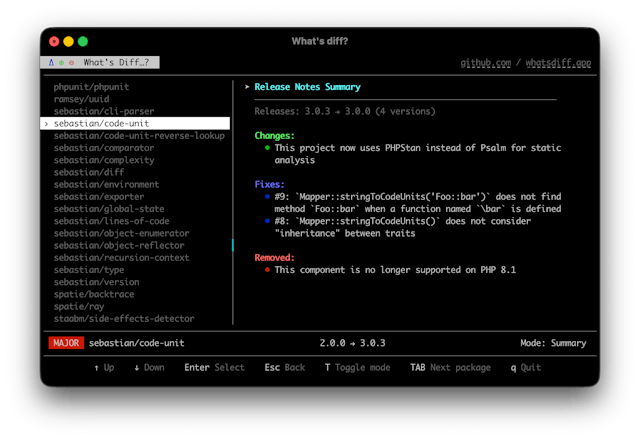640x440 pixels.
Task: Click the arrow marker beside Release Notes Summary
Action: click(x=247, y=87)
